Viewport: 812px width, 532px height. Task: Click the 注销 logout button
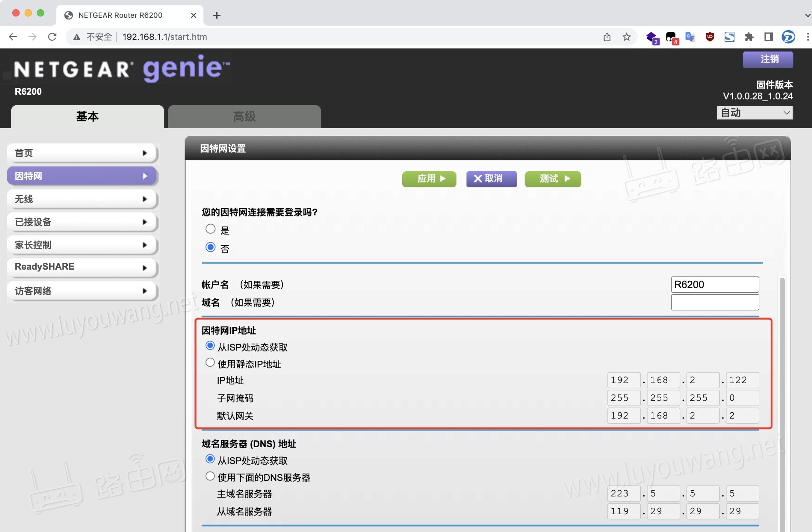click(x=768, y=59)
